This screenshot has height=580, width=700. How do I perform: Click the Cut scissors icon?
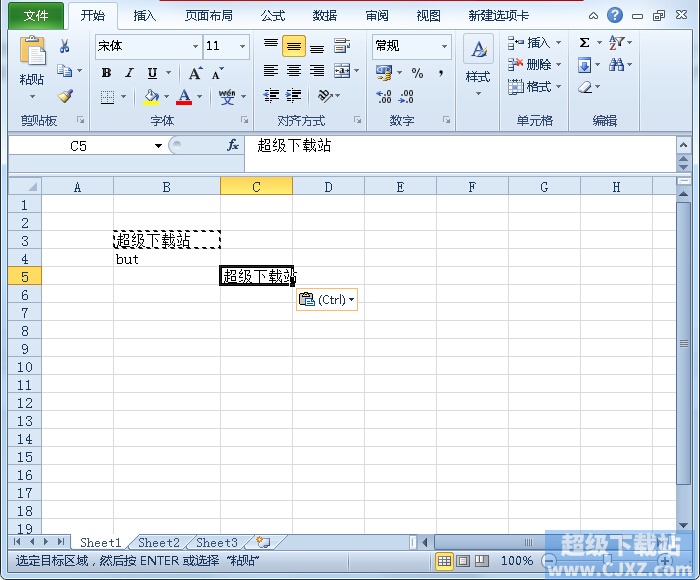[x=65, y=46]
